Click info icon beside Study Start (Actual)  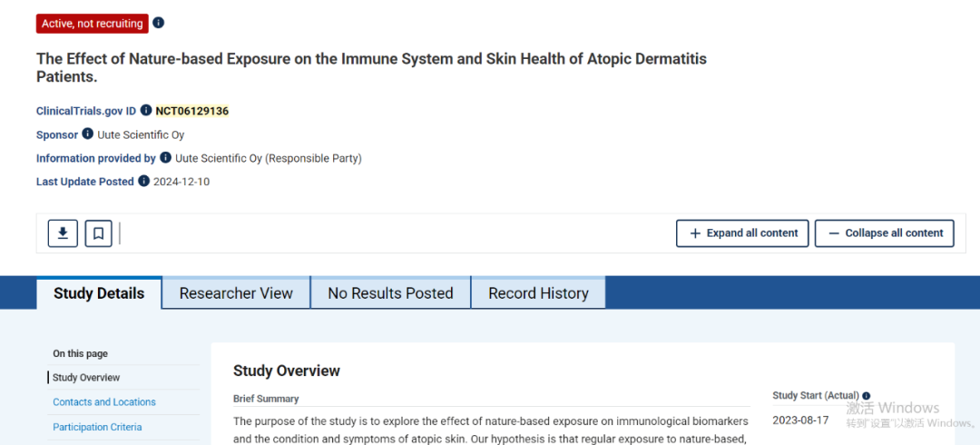pos(866,396)
